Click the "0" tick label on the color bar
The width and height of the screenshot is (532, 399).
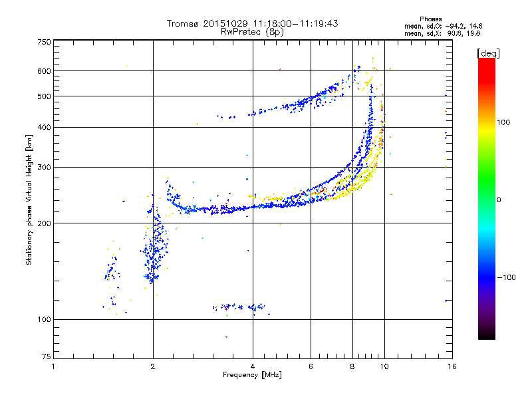499,200
